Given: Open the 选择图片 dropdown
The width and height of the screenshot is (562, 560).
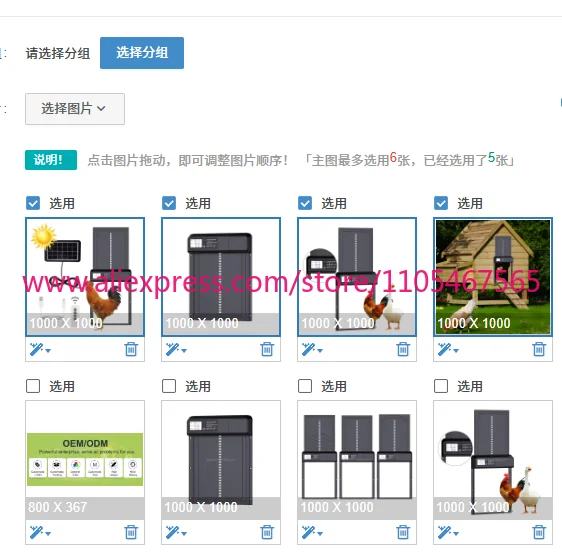Looking at the screenshot, I should coord(75,109).
